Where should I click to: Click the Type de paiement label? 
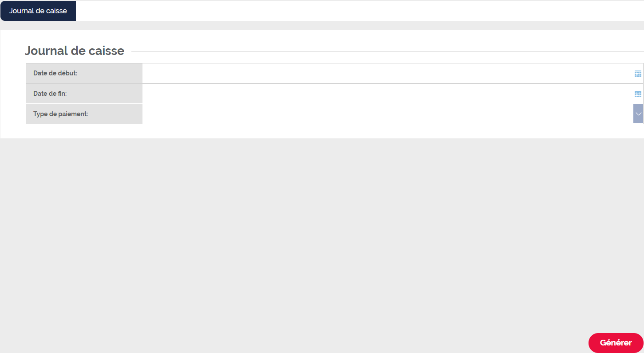pyautogui.click(x=60, y=114)
